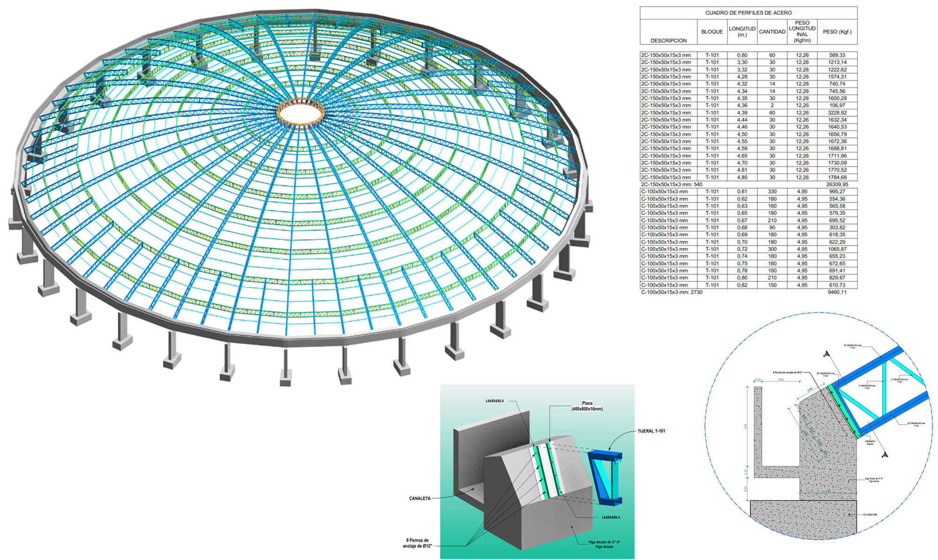
Task: Click the weight value 829,67
Action: coord(837,278)
